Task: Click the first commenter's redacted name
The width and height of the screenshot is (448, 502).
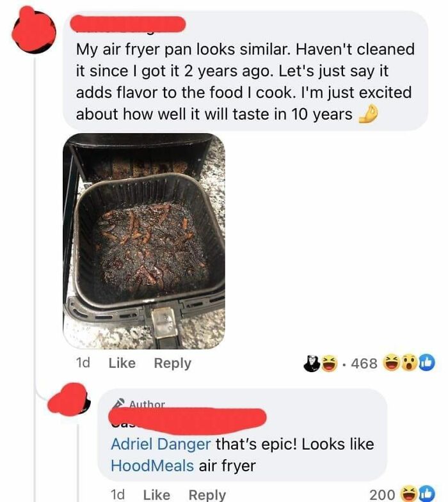Action: (128, 24)
